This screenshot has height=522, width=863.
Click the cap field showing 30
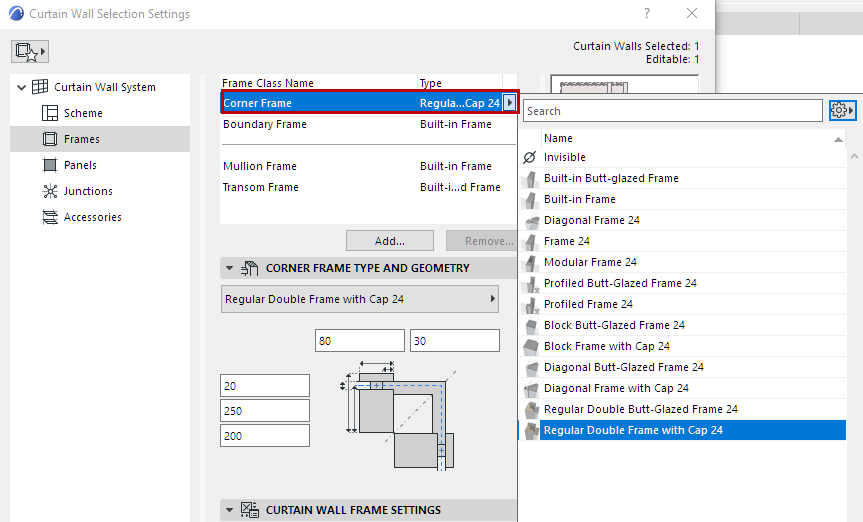455,341
